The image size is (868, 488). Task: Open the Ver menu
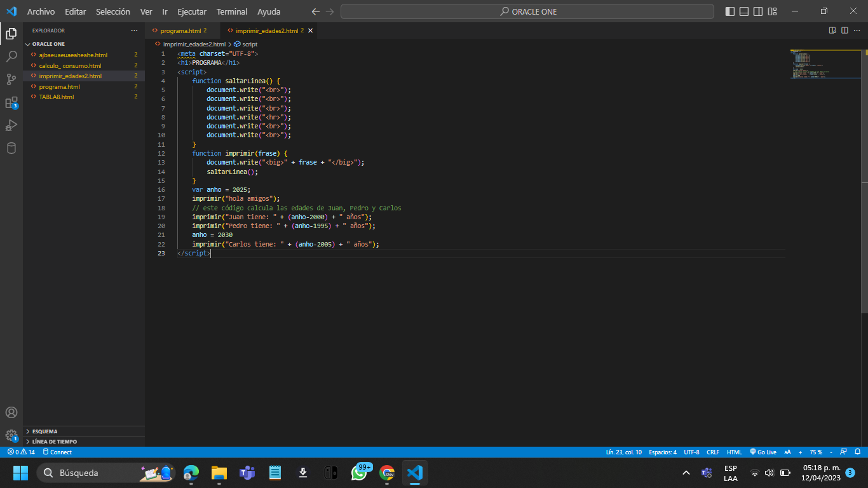coord(146,11)
